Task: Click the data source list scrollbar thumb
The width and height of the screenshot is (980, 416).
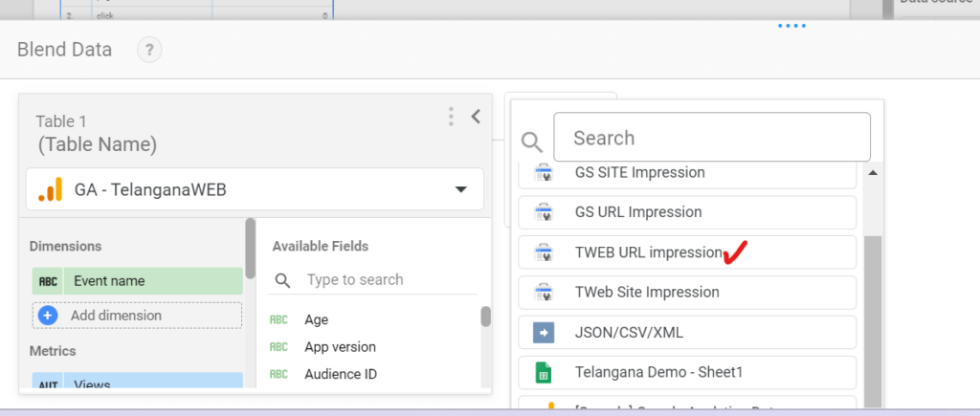Action: pyautogui.click(x=873, y=321)
